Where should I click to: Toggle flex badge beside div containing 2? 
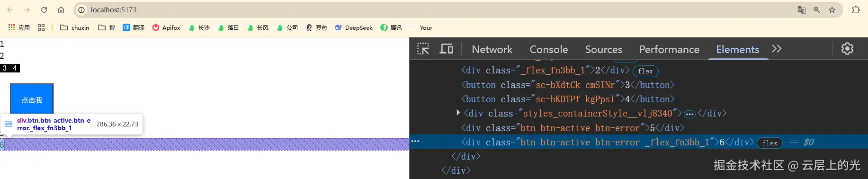click(645, 71)
